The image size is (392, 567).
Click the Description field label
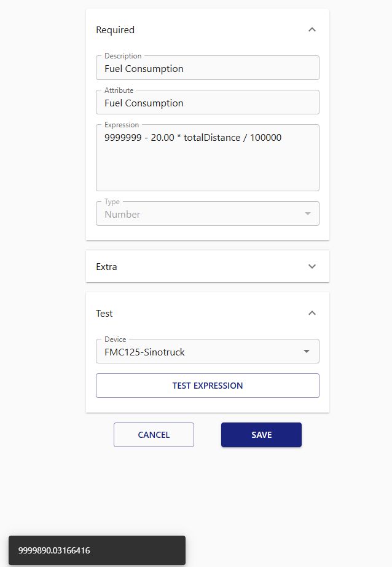pyautogui.click(x=123, y=56)
